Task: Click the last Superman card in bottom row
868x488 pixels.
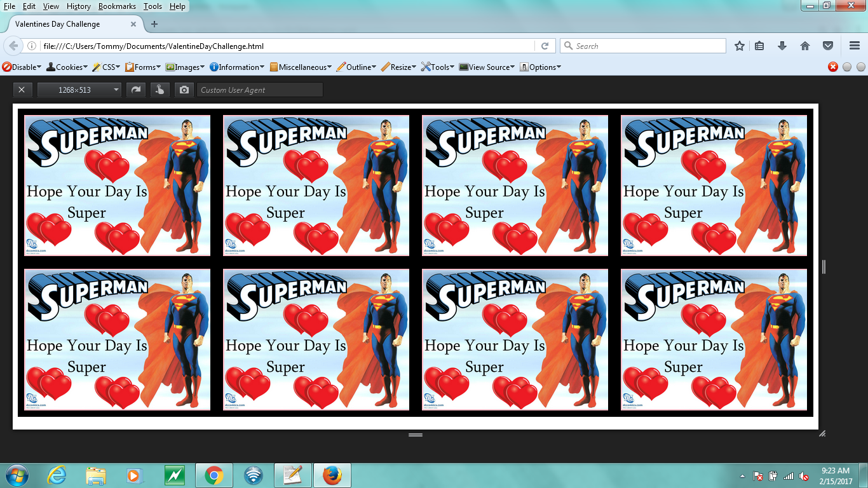Action: tap(714, 340)
